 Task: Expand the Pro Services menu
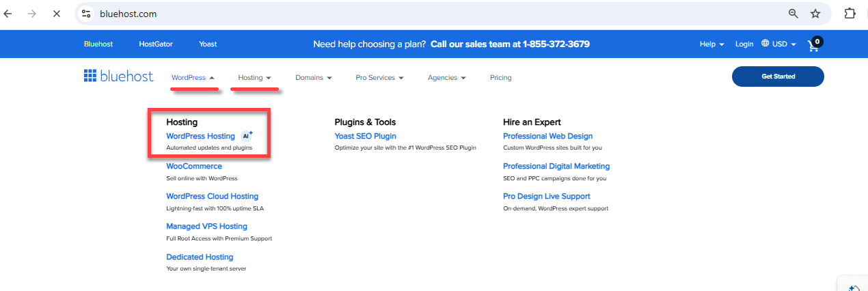[x=379, y=78]
